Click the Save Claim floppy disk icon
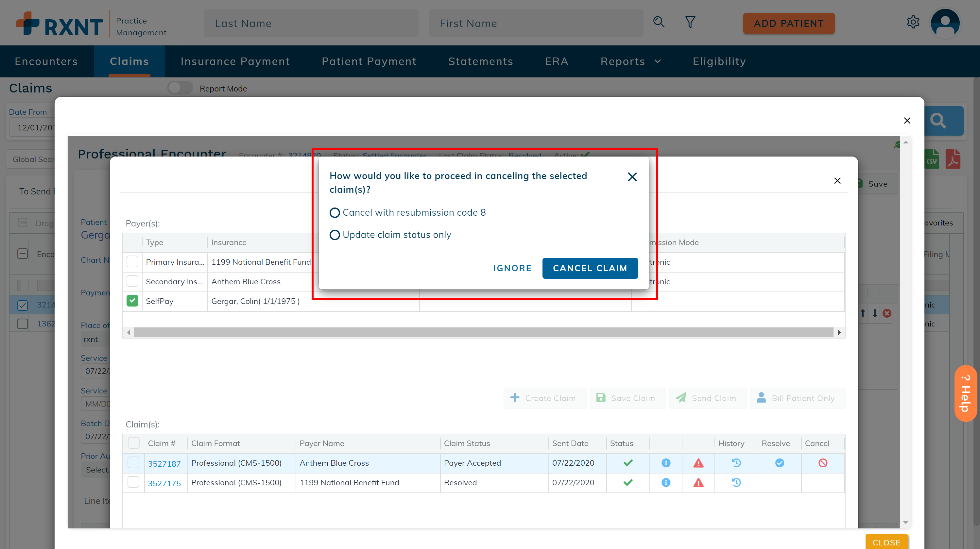This screenshot has height=549, width=980. [x=601, y=398]
